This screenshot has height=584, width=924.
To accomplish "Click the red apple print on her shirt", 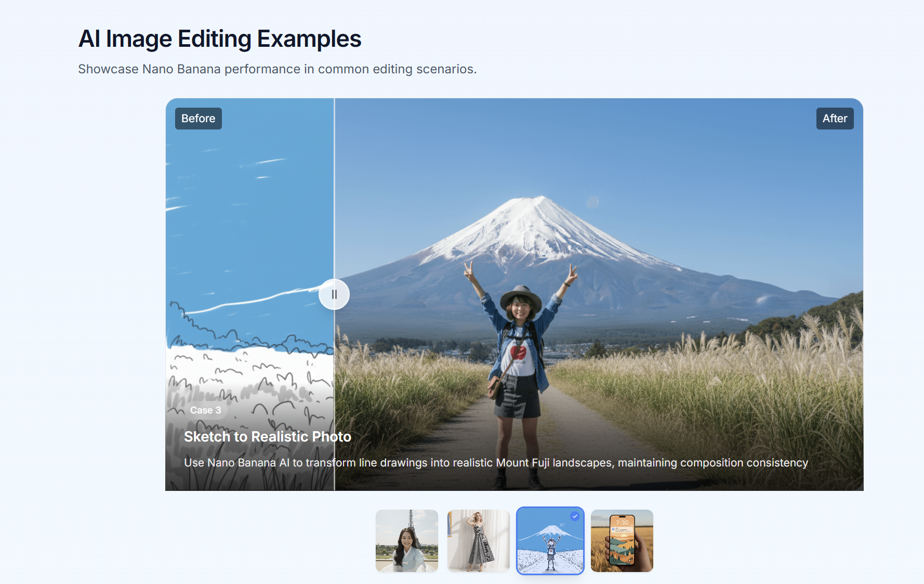I will tap(518, 352).
